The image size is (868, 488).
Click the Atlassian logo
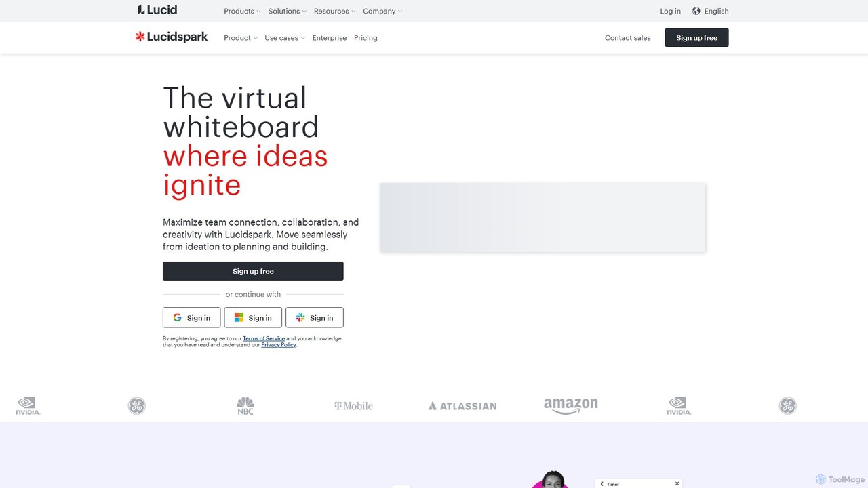click(462, 406)
